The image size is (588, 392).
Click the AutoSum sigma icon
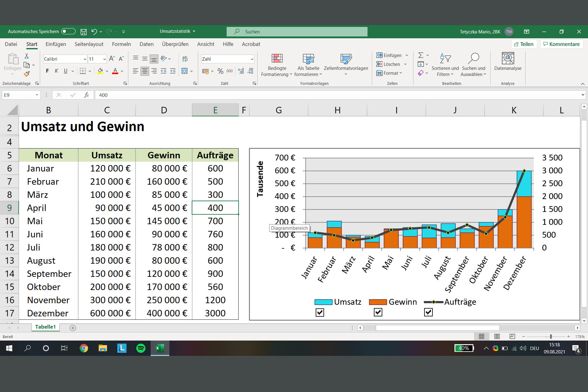pyautogui.click(x=421, y=55)
